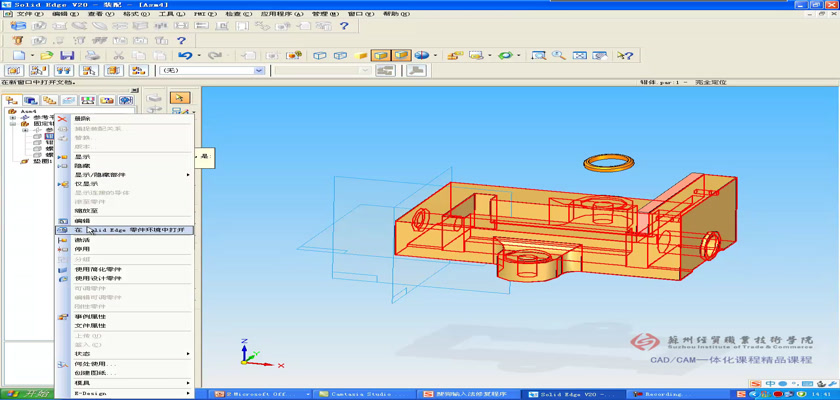This screenshot has width=840, height=400.
Task: Choose 创建图纸... from the context menu
Action: pos(125,373)
